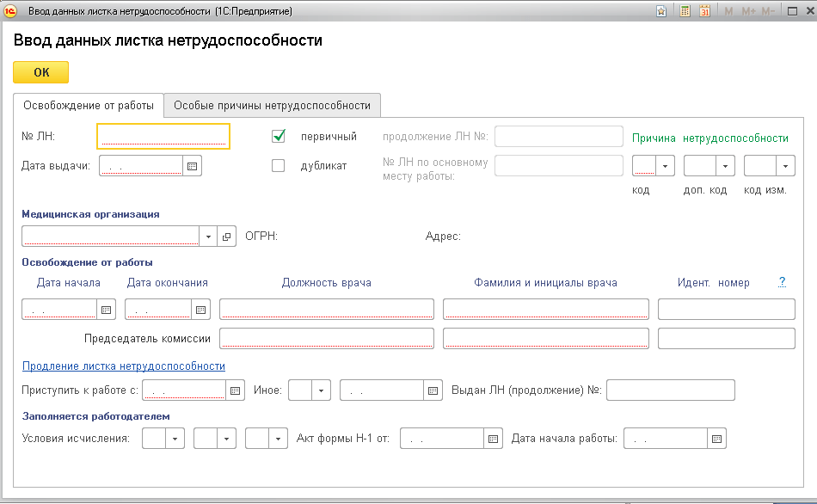Screen dimensions: 817x504
Task: Open the calendar icon in the title bar
Action: coord(705,11)
